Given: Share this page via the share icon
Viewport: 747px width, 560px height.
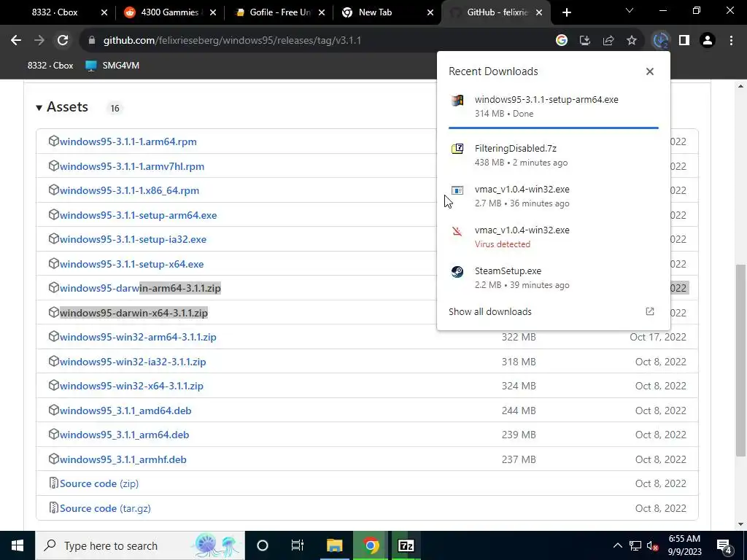Looking at the screenshot, I should click(x=608, y=41).
